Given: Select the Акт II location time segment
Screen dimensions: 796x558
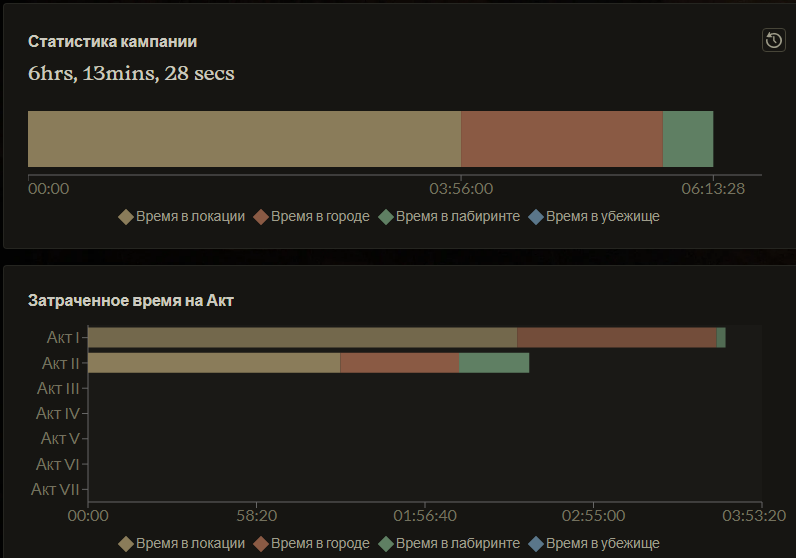Looking at the screenshot, I should point(214,363).
